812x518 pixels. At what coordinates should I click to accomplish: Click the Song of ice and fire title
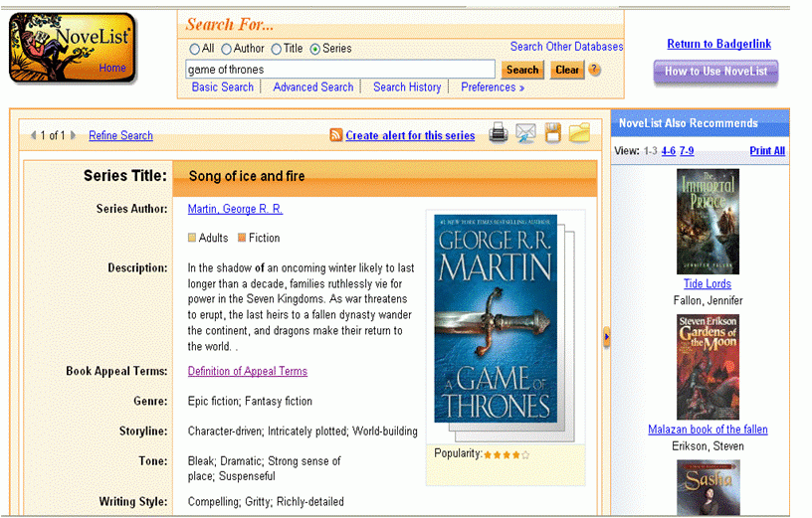pos(247,176)
